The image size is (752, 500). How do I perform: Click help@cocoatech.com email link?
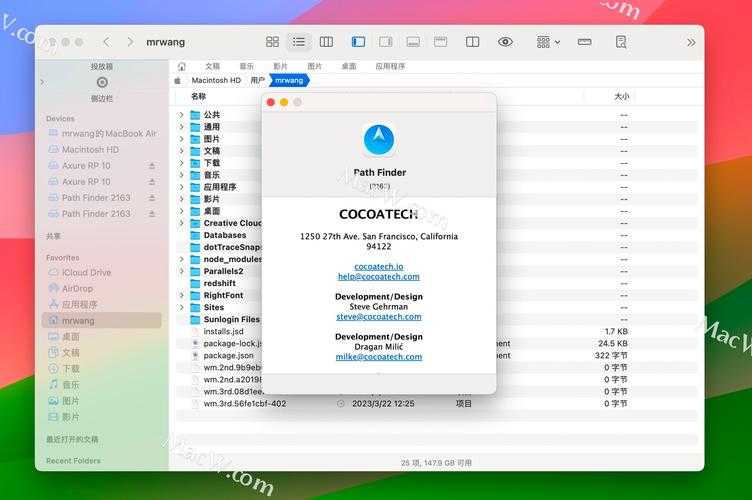(379, 277)
